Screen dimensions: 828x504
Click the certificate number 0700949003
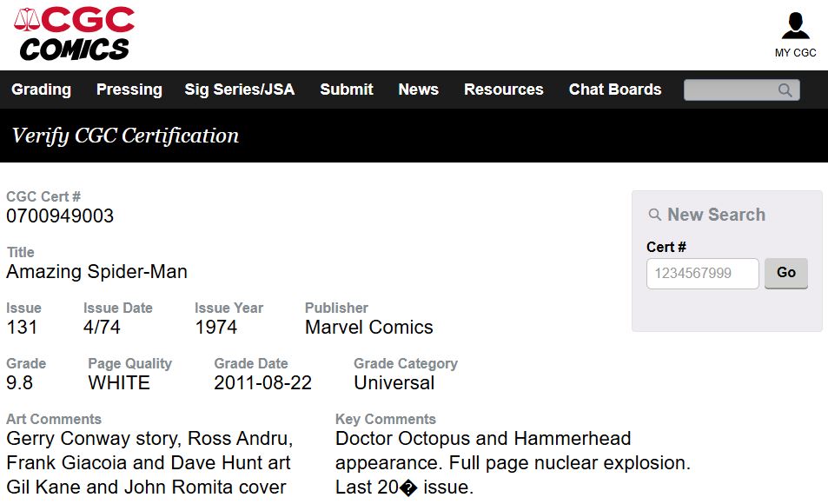pos(60,216)
